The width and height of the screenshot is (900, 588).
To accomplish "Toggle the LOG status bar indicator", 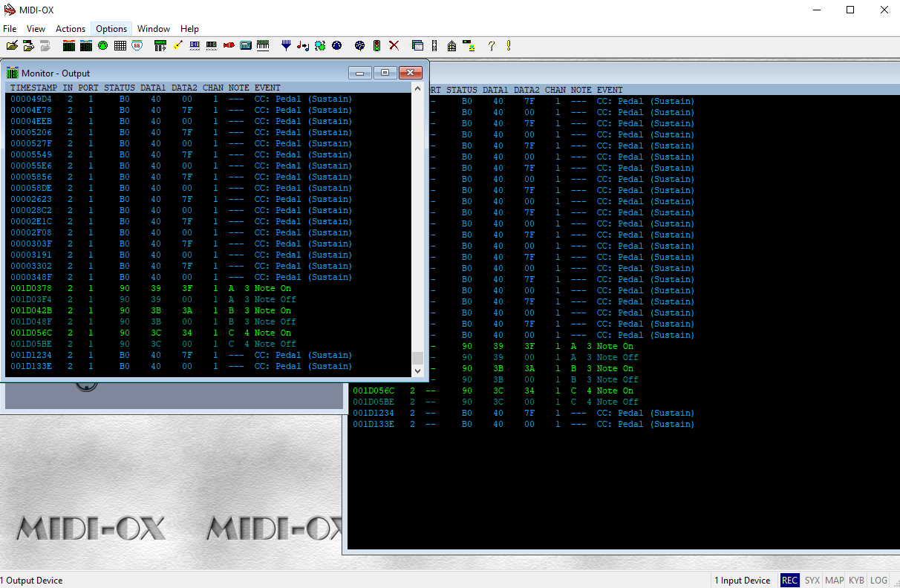I will pyautogui.click(x=878, y=581).
